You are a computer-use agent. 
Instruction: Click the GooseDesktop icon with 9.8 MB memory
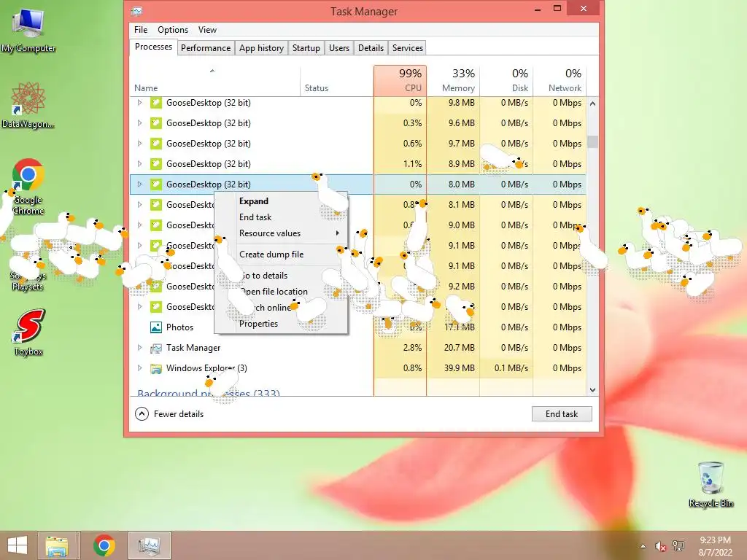click(x=156, y=103)
